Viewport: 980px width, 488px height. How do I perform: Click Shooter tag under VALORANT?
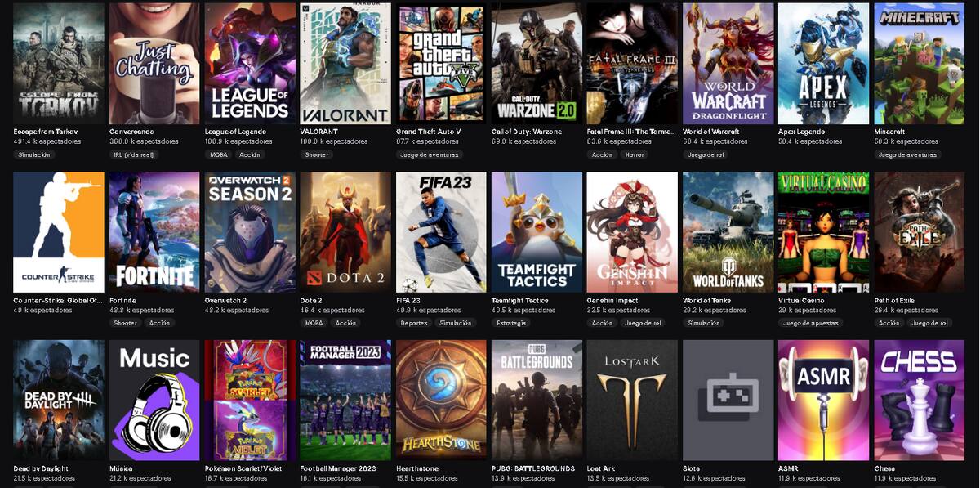click(317, 154)
